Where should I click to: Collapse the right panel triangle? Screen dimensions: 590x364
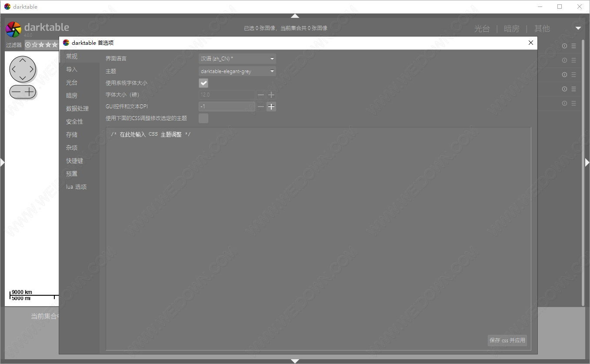pyautogui.click(x=587, y=162)
